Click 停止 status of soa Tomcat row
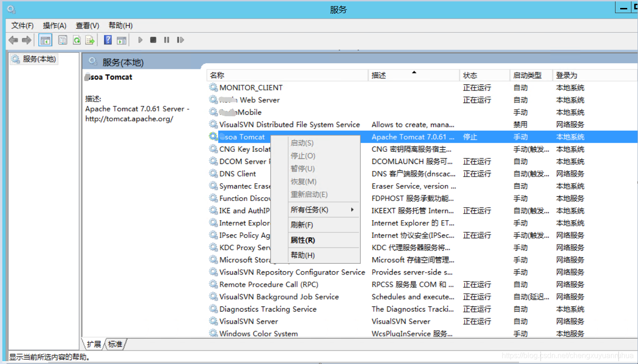 [470, 137]
